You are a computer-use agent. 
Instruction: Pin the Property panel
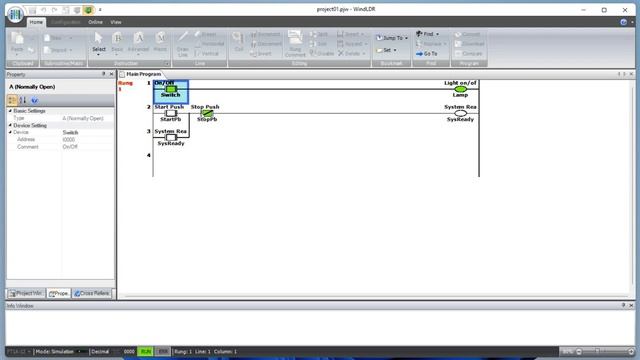103,74
